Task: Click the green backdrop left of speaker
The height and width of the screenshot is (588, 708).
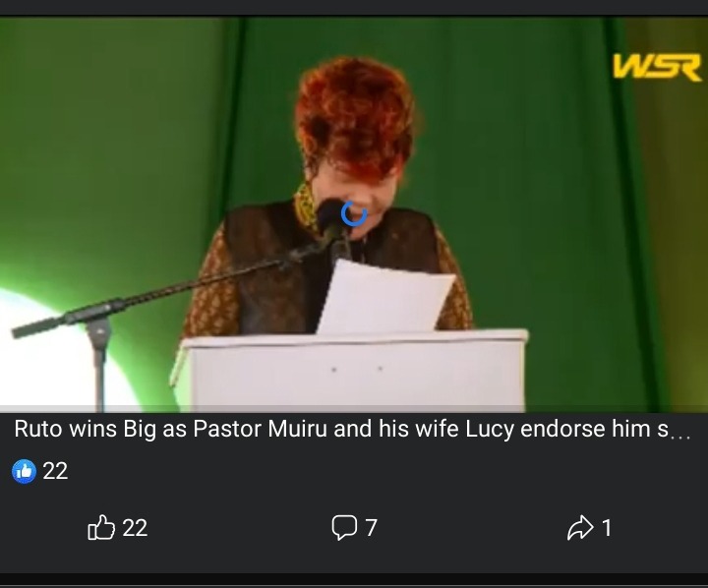Action: (113, 158)
